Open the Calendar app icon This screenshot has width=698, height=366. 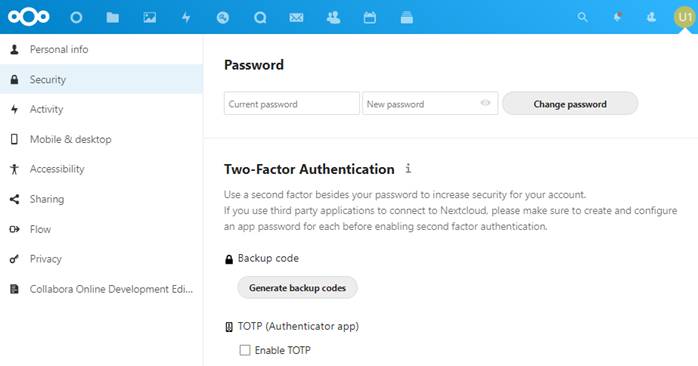(x=369, y=17)
